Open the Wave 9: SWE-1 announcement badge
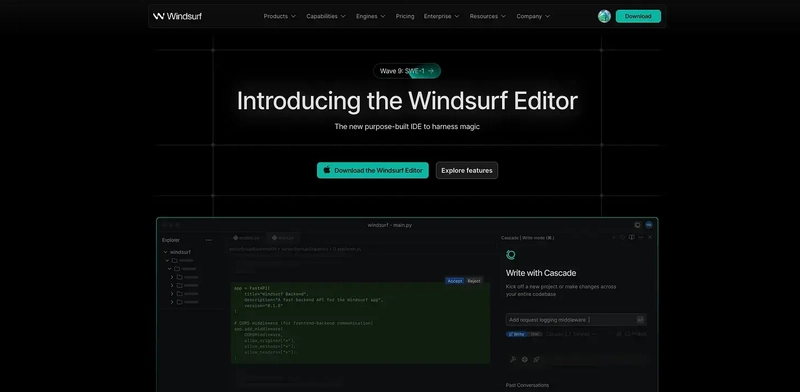This screenshot has height=392, width=800. tap(407, 71)
